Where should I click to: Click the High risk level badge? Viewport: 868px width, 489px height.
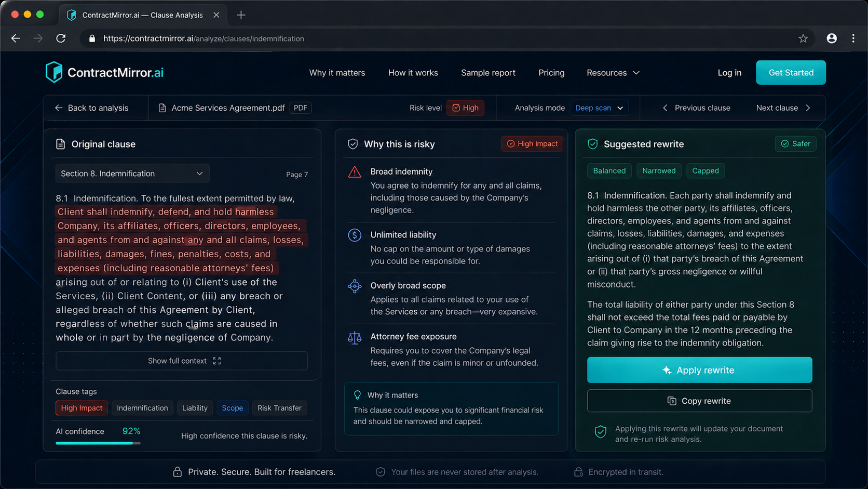pyautogui.click(x=465, y=108)
